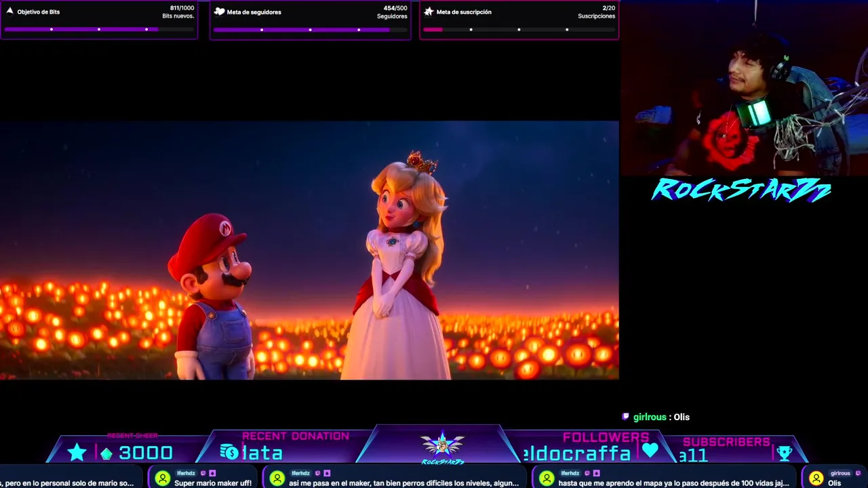Click avatar in 'hasta que me aprendo' card
868x488 pixels.
[547, 478]
